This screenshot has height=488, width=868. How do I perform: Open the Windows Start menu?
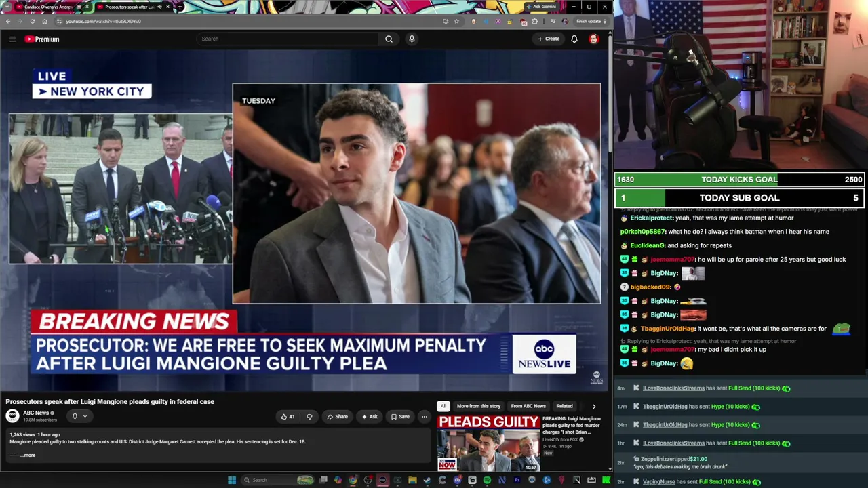click(x=232, y=480)
